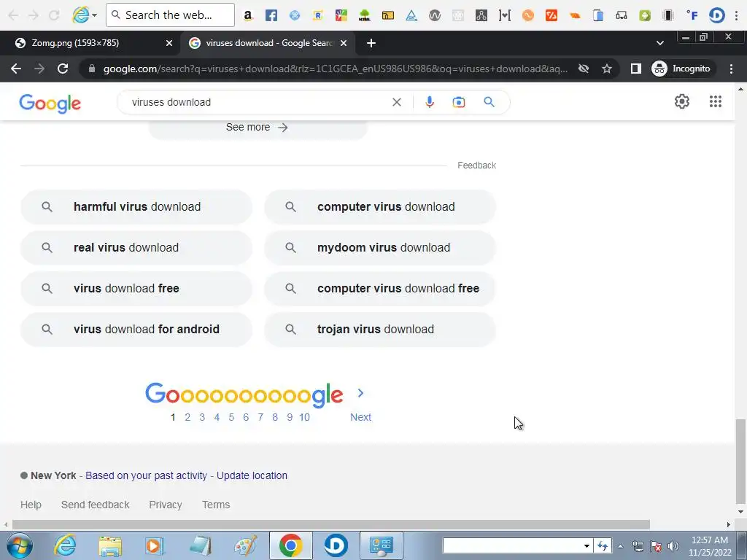Open Chrome's three-dot menu
This screenshot has height=560, width=747.
[731, 69]
